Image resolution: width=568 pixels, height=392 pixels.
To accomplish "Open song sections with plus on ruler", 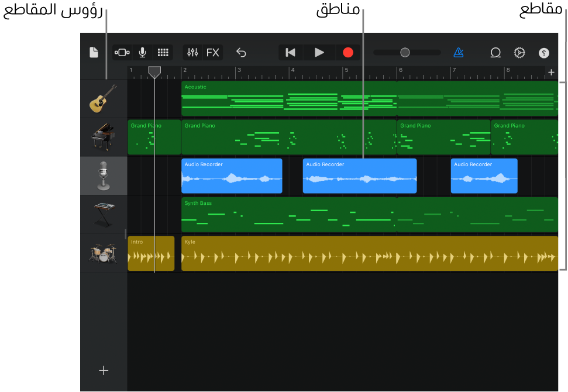I will click(551, 73).
